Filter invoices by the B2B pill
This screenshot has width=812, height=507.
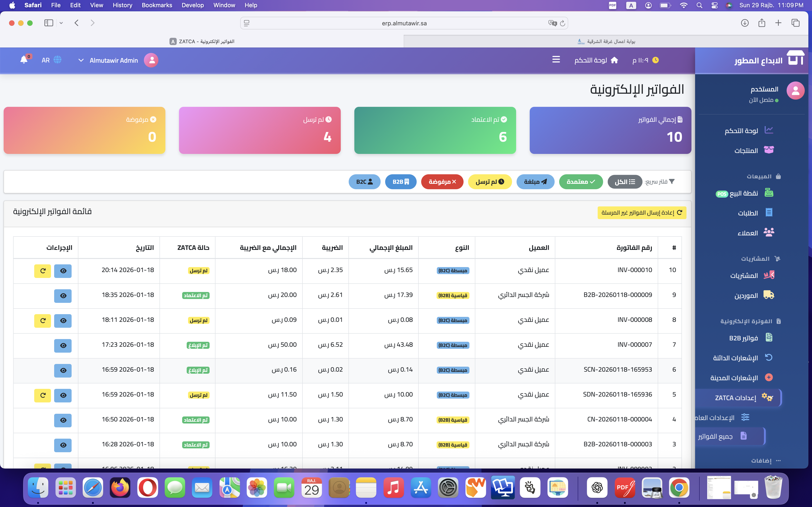point(401,182)
